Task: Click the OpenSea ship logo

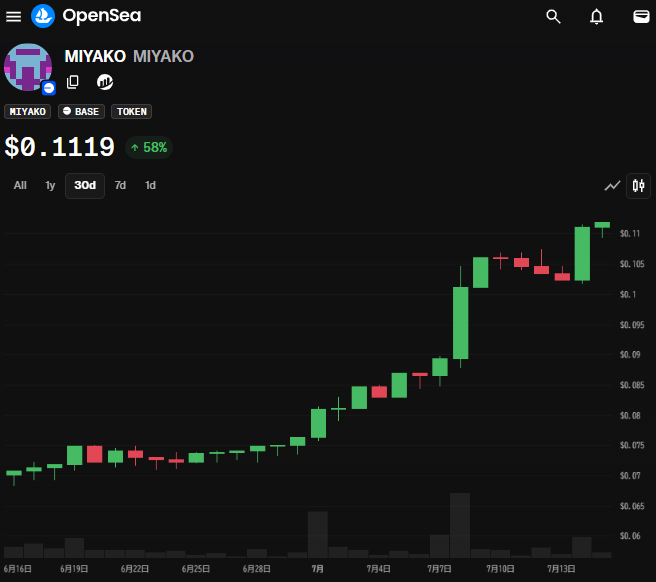Action: (x=43, y=16)
